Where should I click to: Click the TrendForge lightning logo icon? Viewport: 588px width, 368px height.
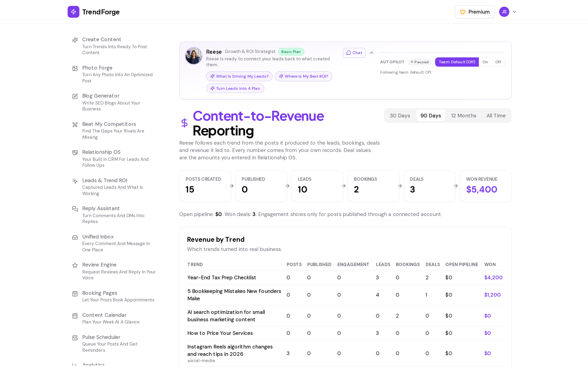click(73, 12)
